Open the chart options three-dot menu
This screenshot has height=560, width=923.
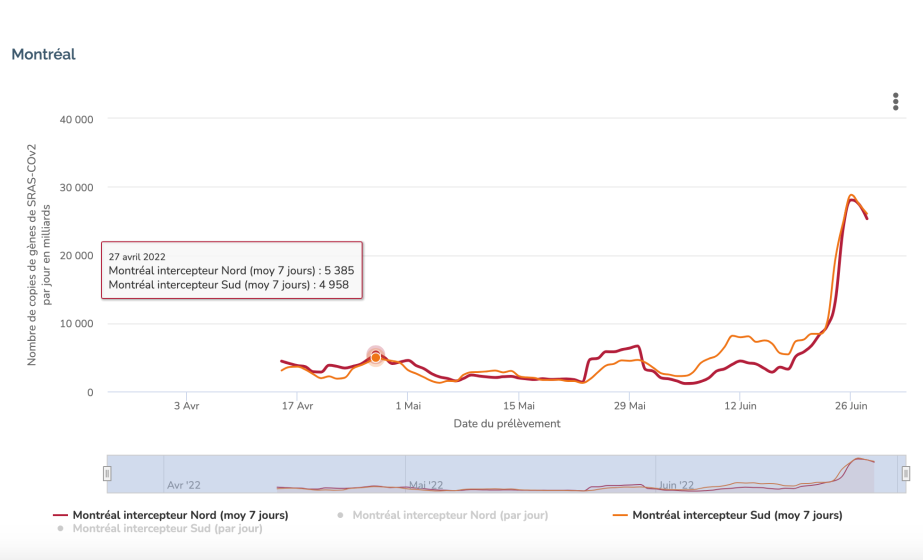pyautogui.click(x=895, y=102)
